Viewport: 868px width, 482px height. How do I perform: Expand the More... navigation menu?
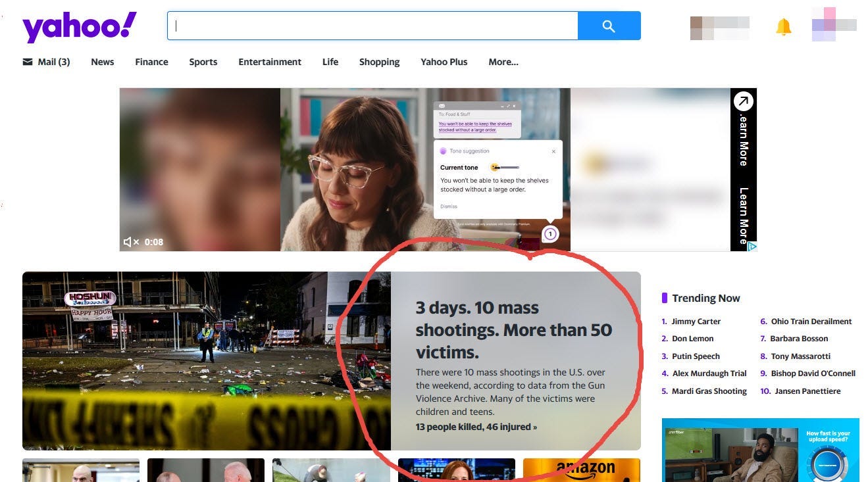click(503, 62)
